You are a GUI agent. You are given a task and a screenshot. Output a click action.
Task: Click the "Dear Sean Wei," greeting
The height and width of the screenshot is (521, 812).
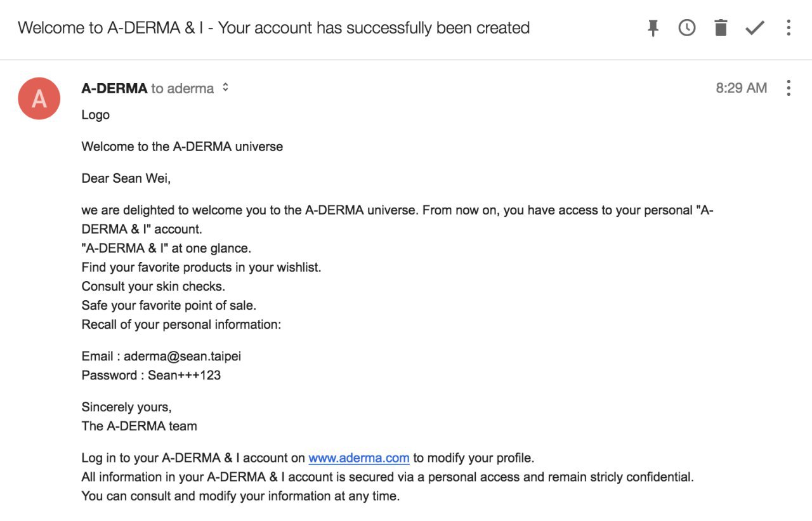point(126,178)
